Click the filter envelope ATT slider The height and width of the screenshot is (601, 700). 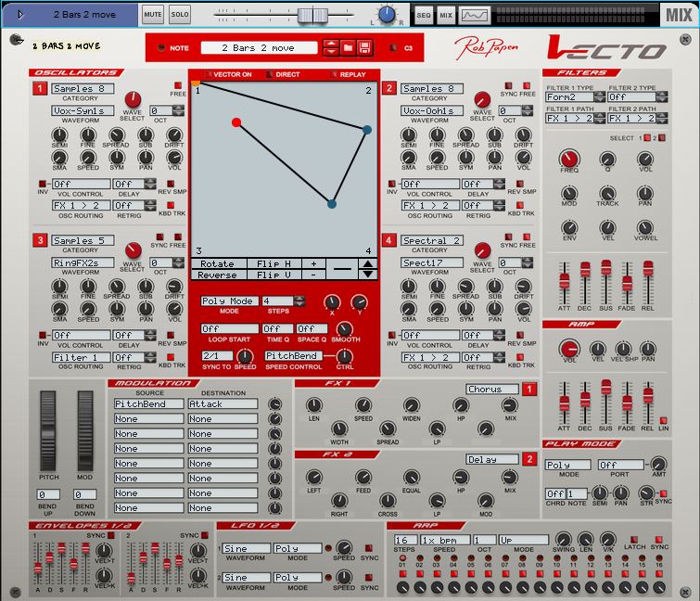564,281
